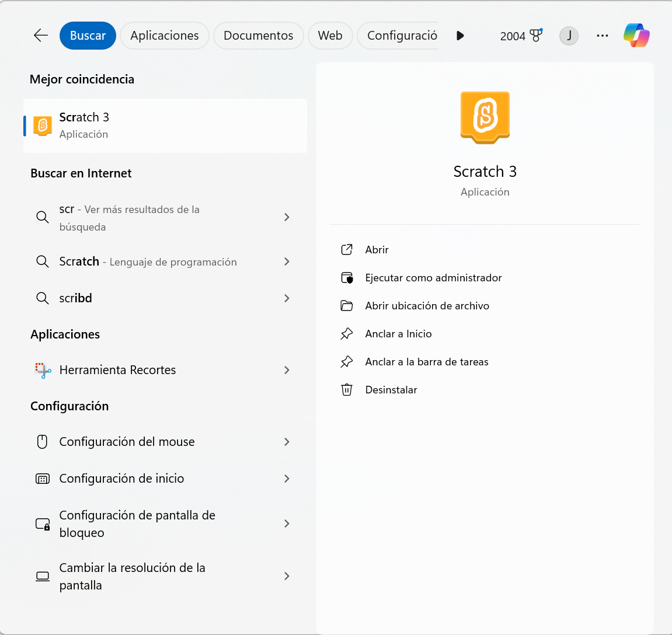Choose Anclar a Inicio
The width and height of the screenshot is (672, 635).
tap(398, 334)
